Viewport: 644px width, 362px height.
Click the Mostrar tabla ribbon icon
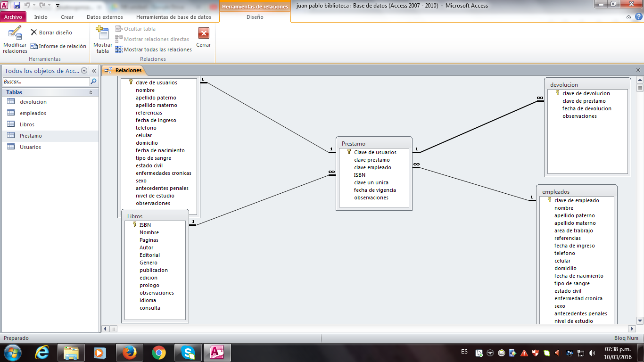point(103,40)
